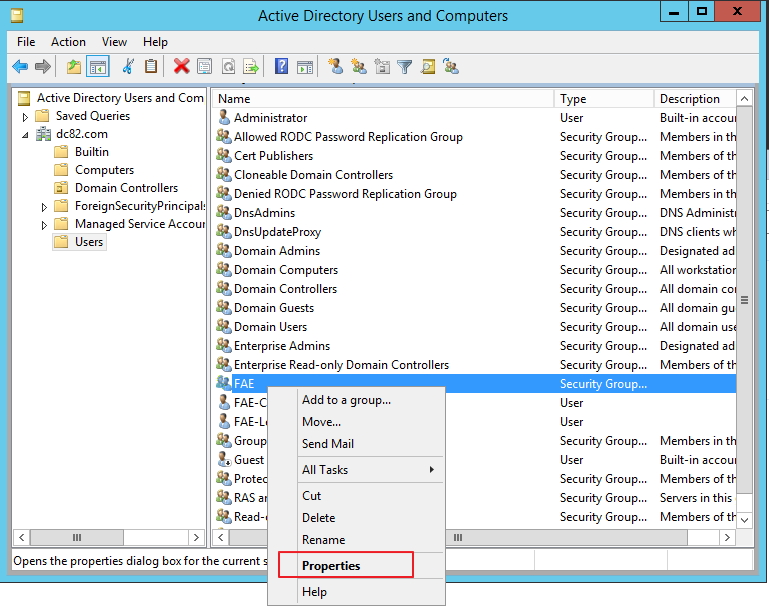
Task: Create a new user with toolbar icon
Action: pos(335,66)
